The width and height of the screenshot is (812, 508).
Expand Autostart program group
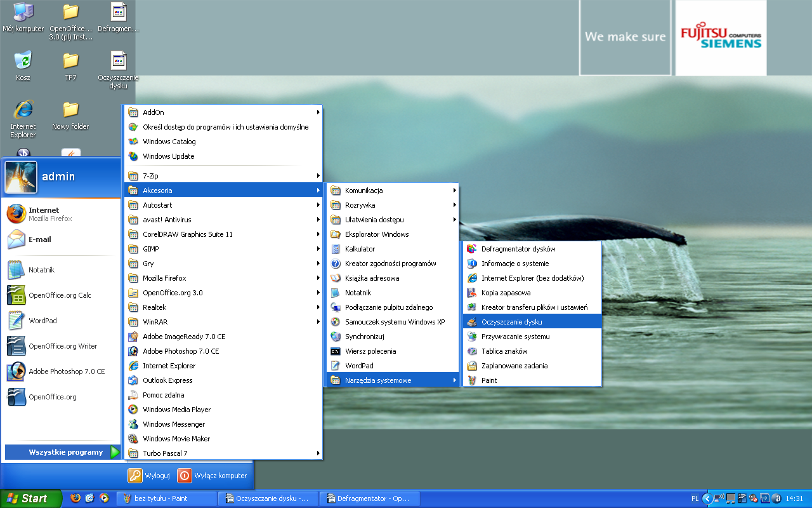223,205
